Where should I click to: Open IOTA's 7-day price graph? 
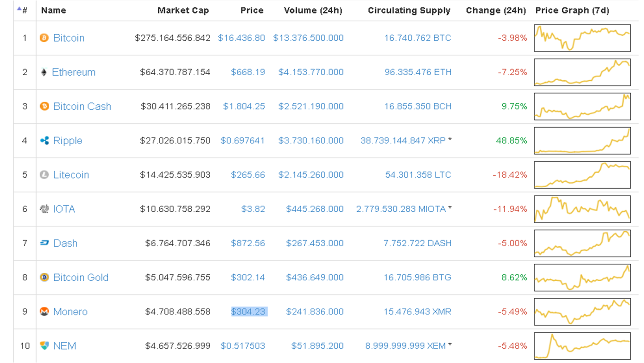click(x=583, y=209)
